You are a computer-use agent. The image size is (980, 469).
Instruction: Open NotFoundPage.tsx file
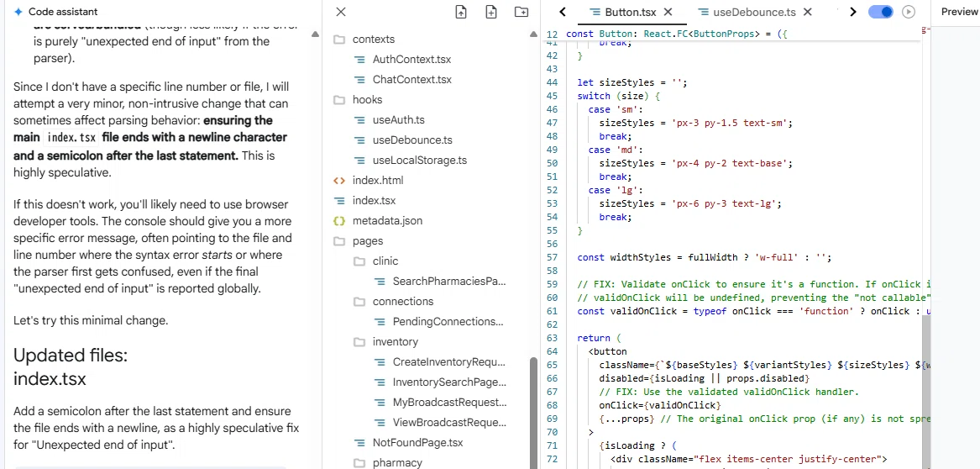click(x=417, y=443)
